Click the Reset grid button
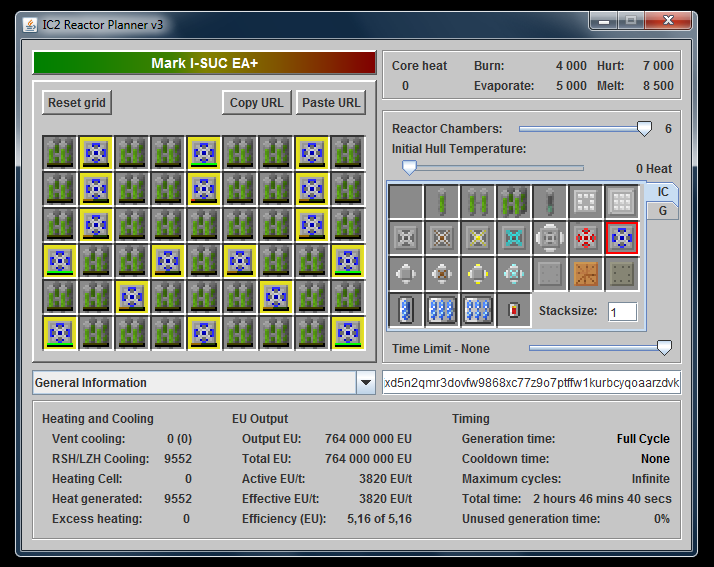 [x=77, y=103]
